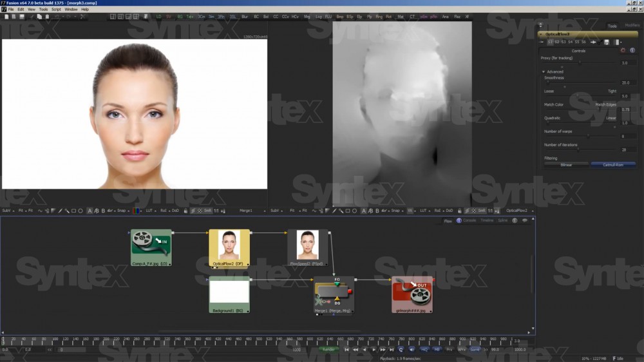Image resolution: width=644 pixels, height=362 pixels.
Task: Select the girlmorph Saver output node
Action: (412, 294)
